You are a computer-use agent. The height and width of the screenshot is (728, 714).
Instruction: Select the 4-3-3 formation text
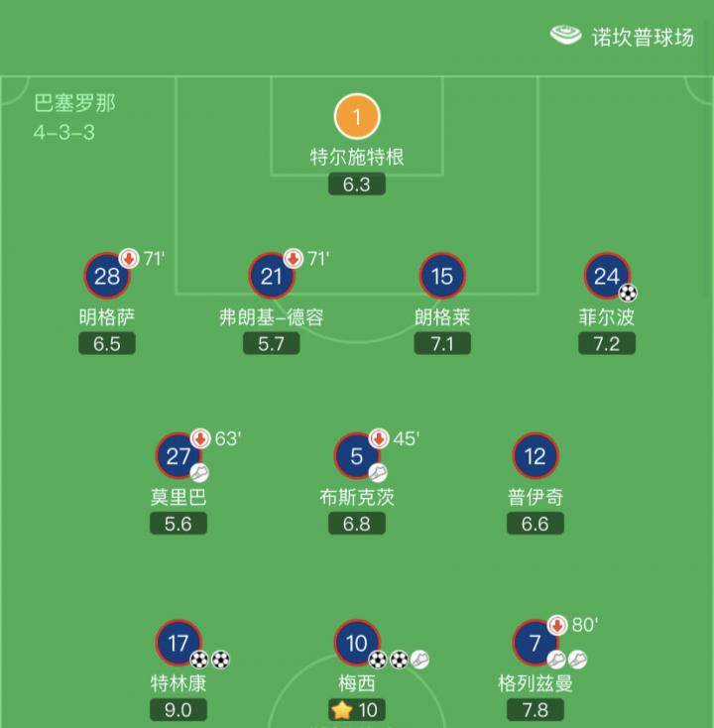pyautogui.click(x=64, y=132)
